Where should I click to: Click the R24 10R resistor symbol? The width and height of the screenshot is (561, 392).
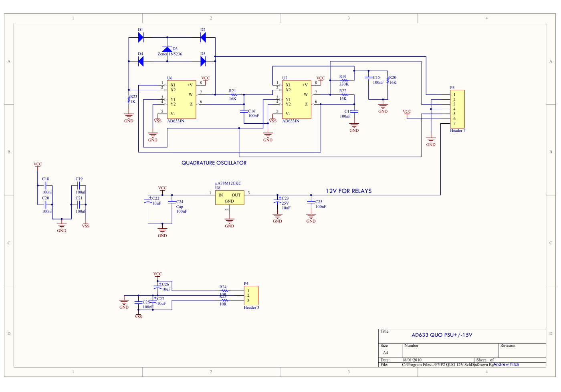224,291
